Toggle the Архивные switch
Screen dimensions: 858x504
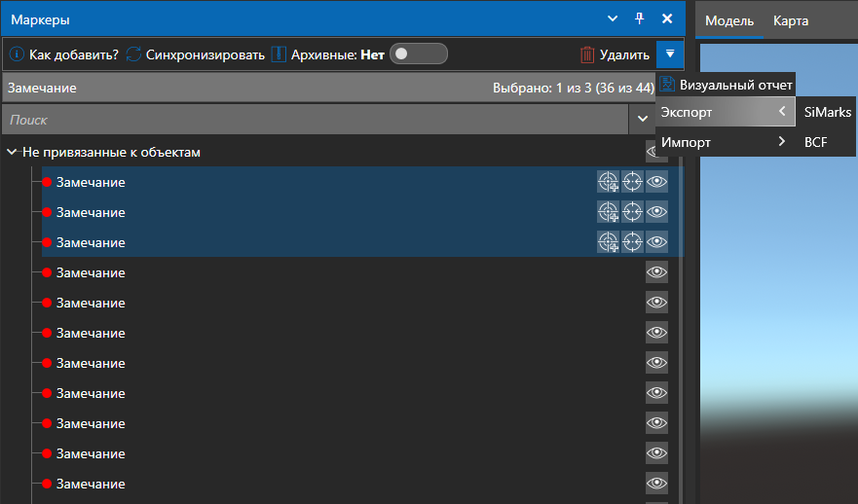419,54
